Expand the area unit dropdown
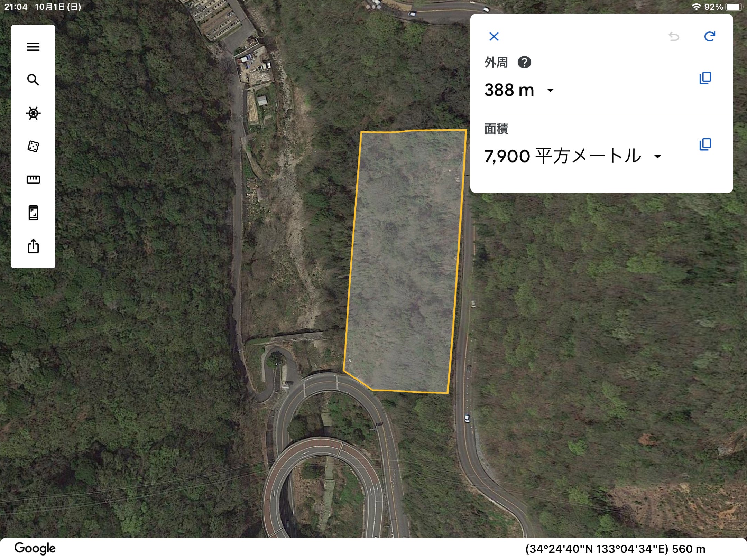The height and width of the screenshot is (560, 747). coord(657,157)
